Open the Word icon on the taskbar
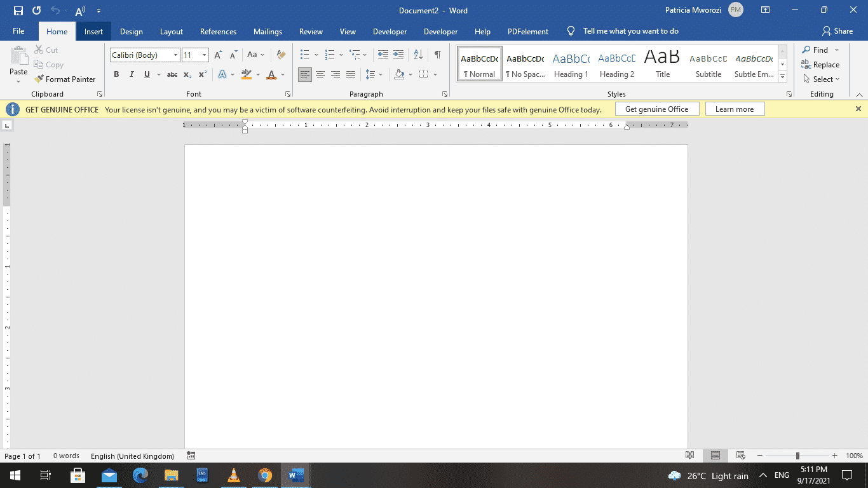The height and width of the screenshot is (488, 868). (x=295, y=475)
